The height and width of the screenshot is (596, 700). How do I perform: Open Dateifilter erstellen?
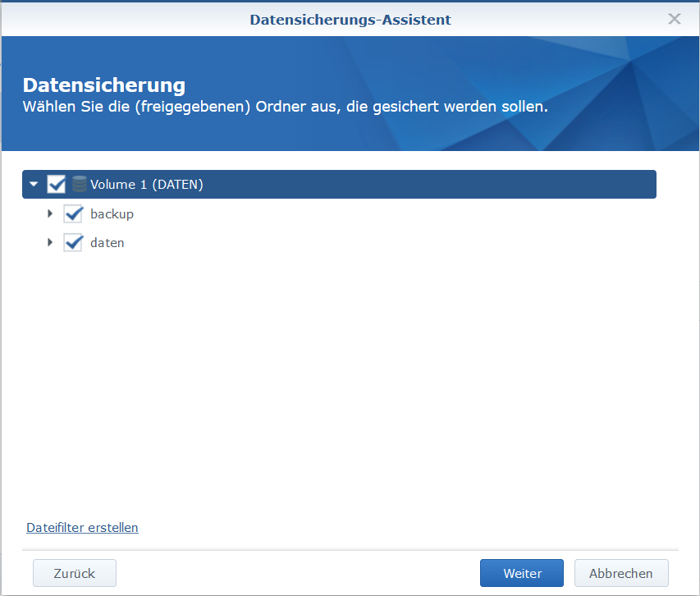click(82, 527)
